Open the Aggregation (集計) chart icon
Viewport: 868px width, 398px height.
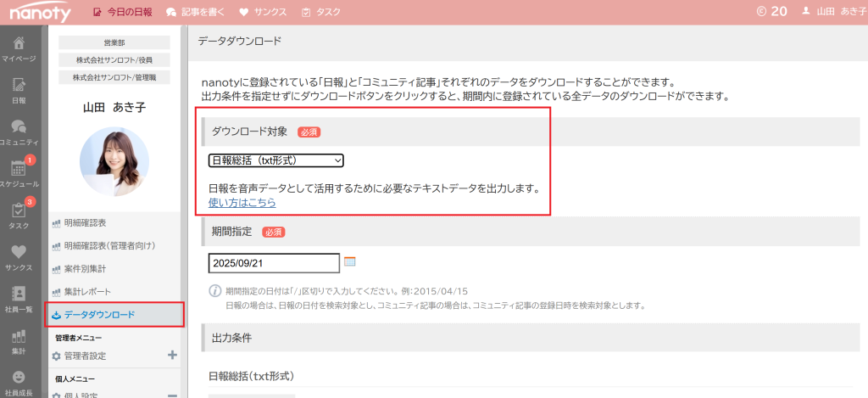(19, 339)
